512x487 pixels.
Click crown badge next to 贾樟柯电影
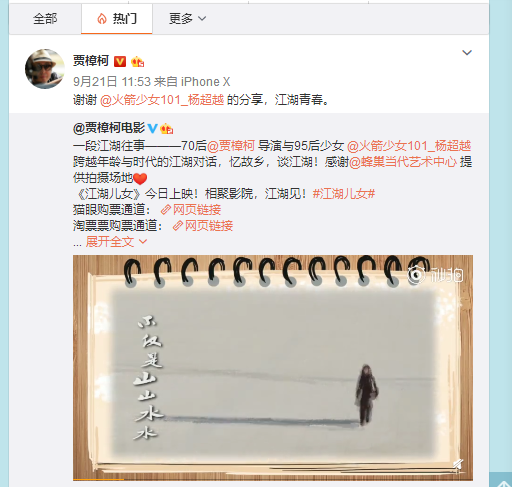(166, 128)
